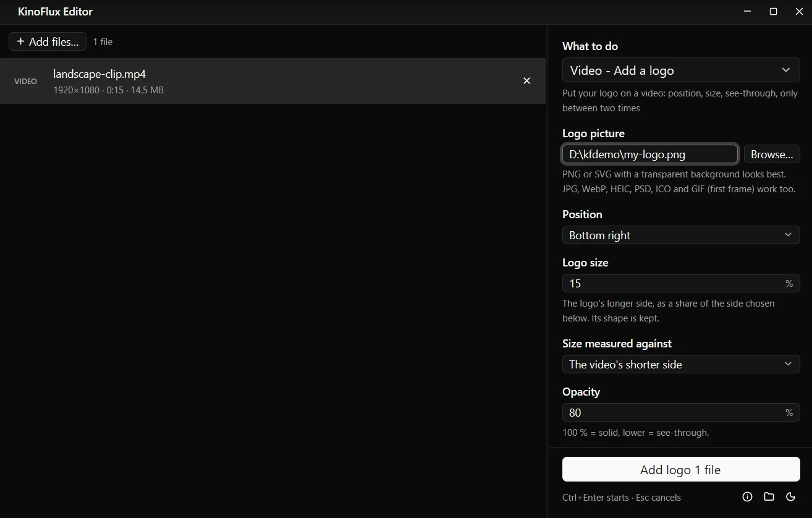Click into the Logo size field
The width and height of the screenshot is (812, 518).
(x=681, y=283)
